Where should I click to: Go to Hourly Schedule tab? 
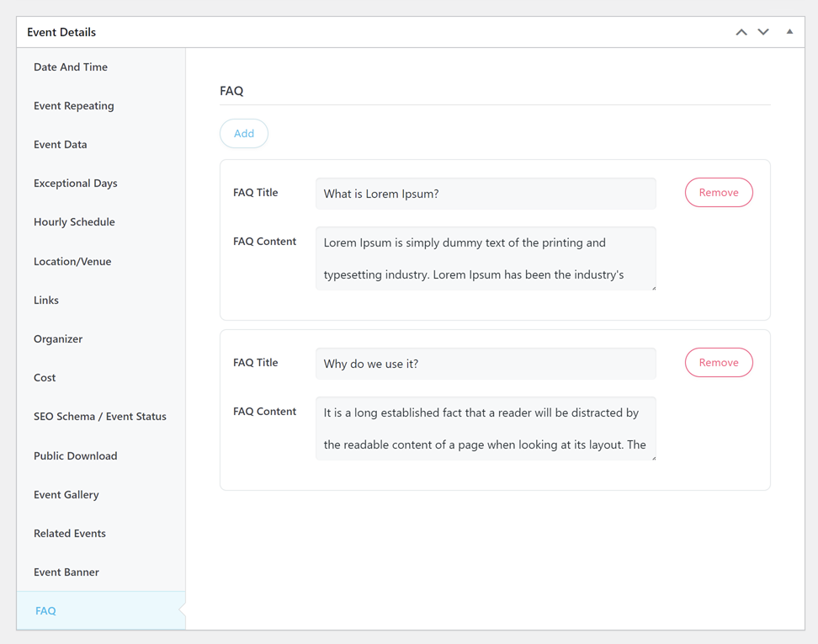click(74, 222)
